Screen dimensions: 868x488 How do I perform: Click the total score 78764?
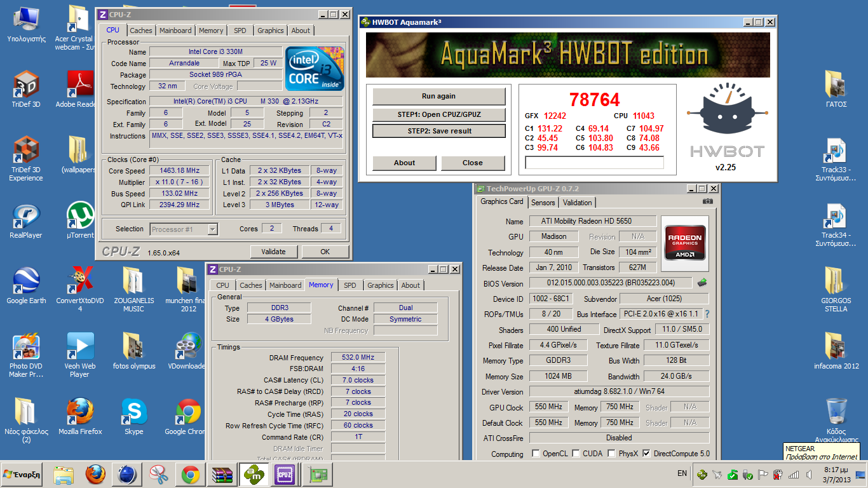595,100
